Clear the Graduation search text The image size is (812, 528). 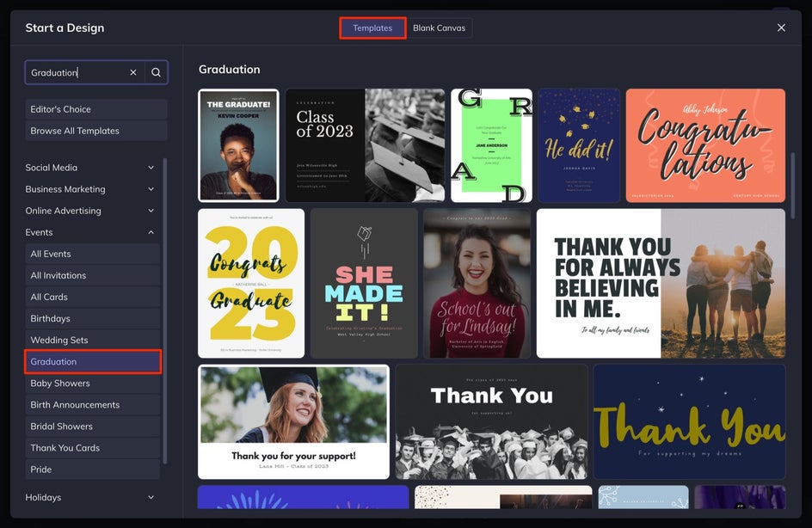pyautogui.click(x=133, y=72)
